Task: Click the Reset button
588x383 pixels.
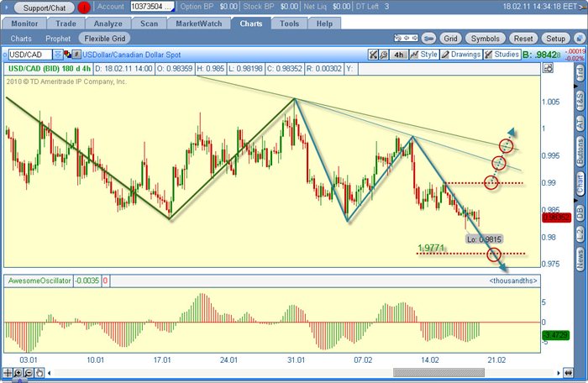Action: pos(523,39)
